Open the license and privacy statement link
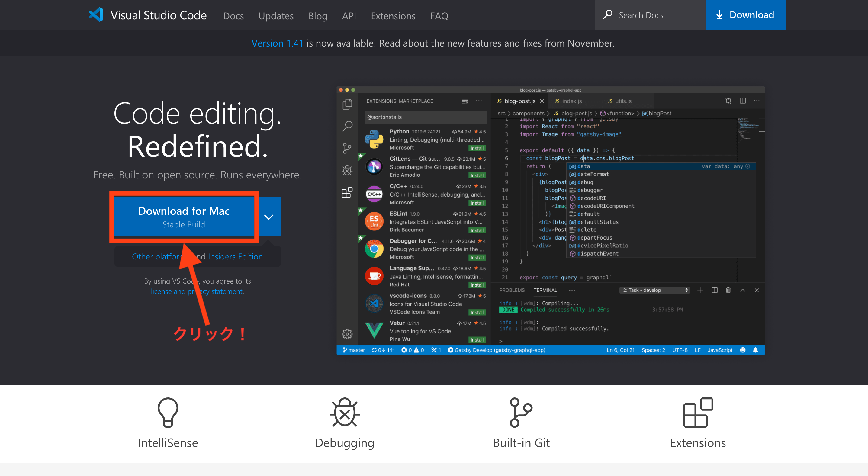 pyautogui.click(x=197, y=291)
